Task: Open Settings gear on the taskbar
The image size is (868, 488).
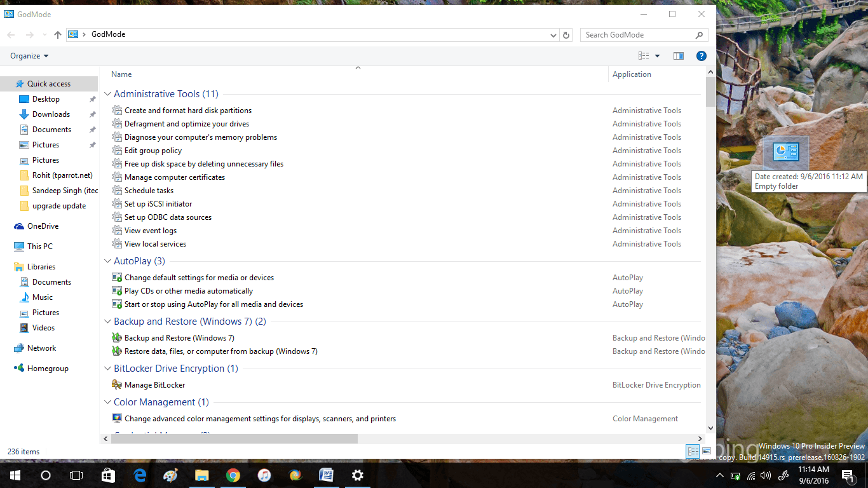Action: pyautogui.click(x=358, y=475)
